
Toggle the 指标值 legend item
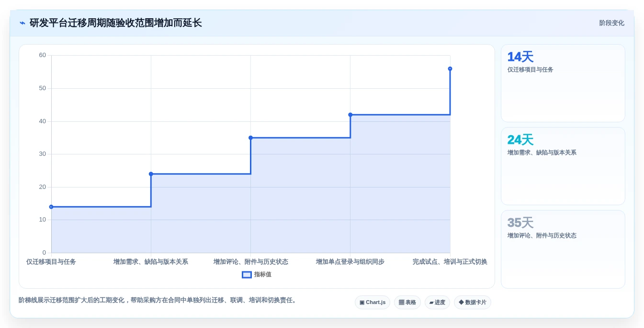tap(257, 275)
